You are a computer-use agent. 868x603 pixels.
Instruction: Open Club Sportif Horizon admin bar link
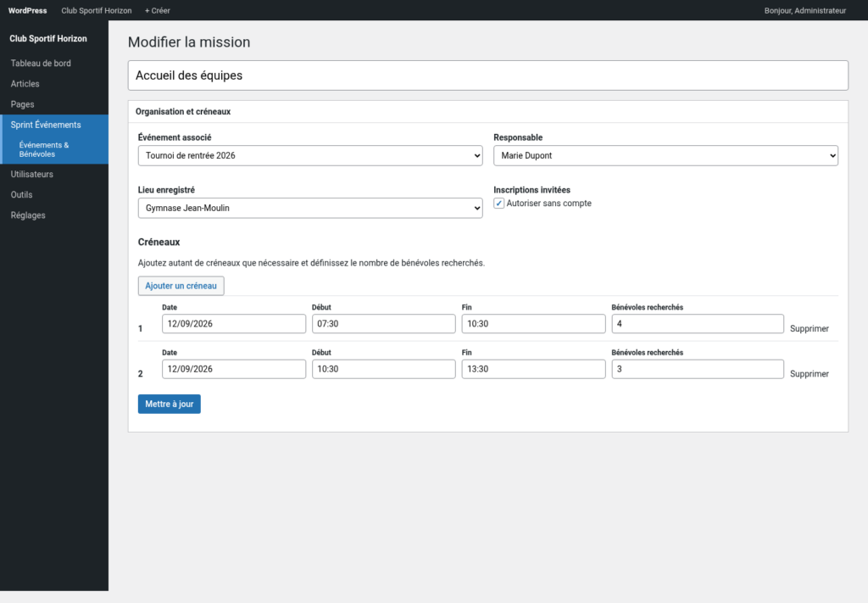coord(97,10)
